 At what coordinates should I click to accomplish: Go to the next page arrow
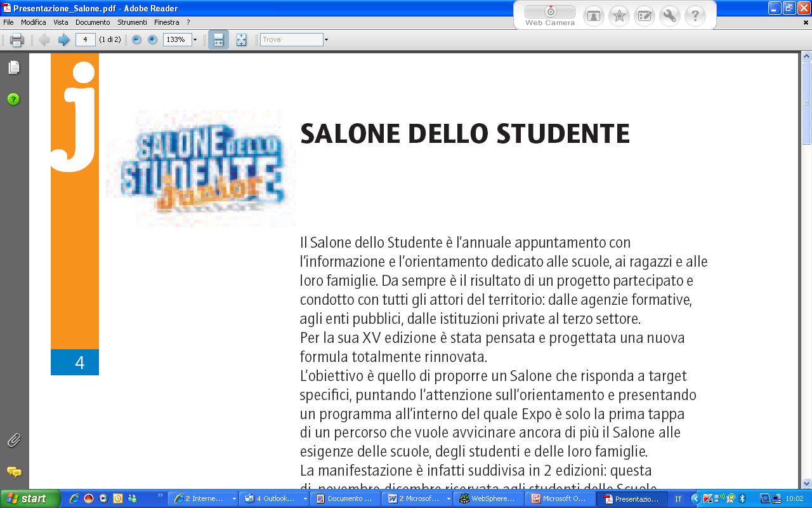point(63,40)
